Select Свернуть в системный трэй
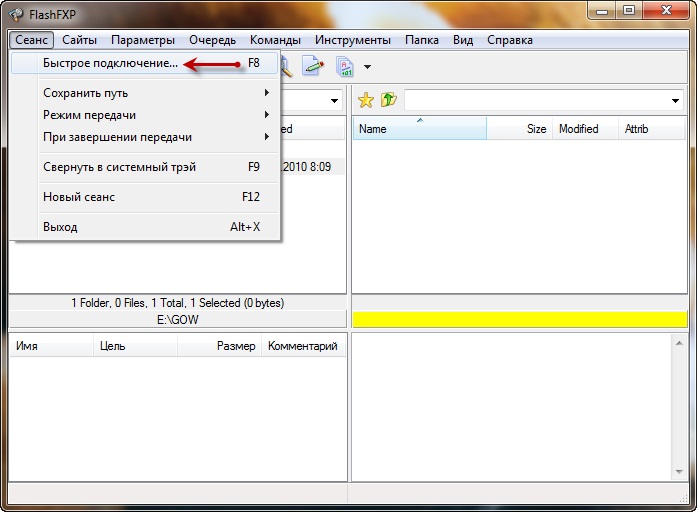 (x=119, y=167)
